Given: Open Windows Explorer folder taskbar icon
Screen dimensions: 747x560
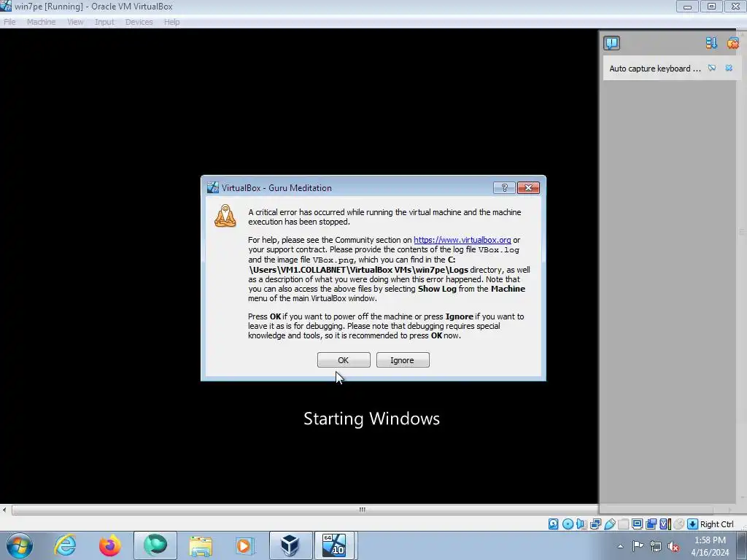Looking at the screenshot, I should coord(201,545).
